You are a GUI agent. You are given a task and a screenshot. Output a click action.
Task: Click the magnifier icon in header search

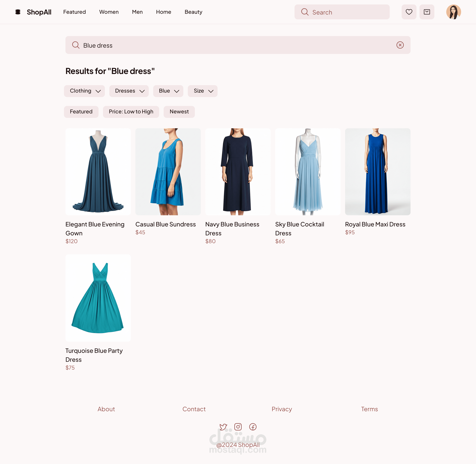pos(305,12)
